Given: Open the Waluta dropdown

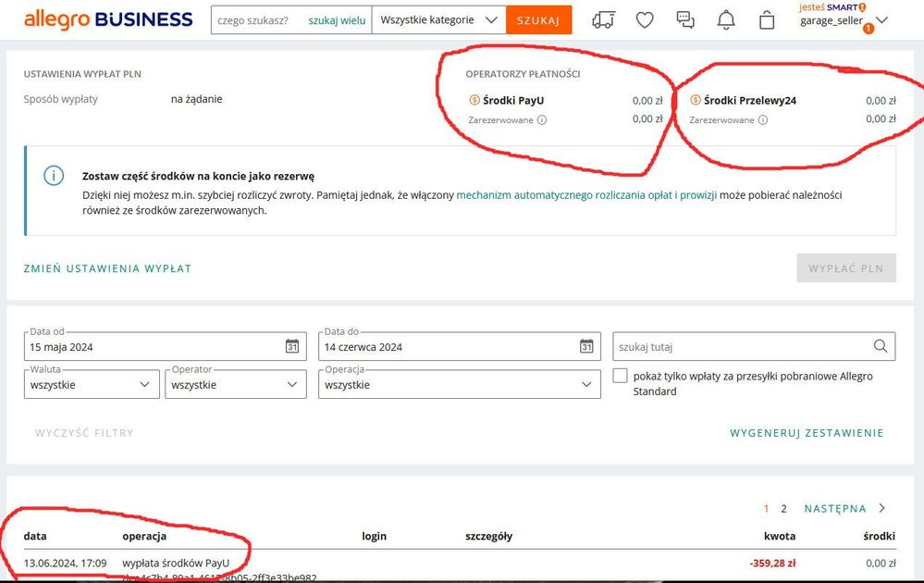Looking at the screenshot, I should click(92, 384).
